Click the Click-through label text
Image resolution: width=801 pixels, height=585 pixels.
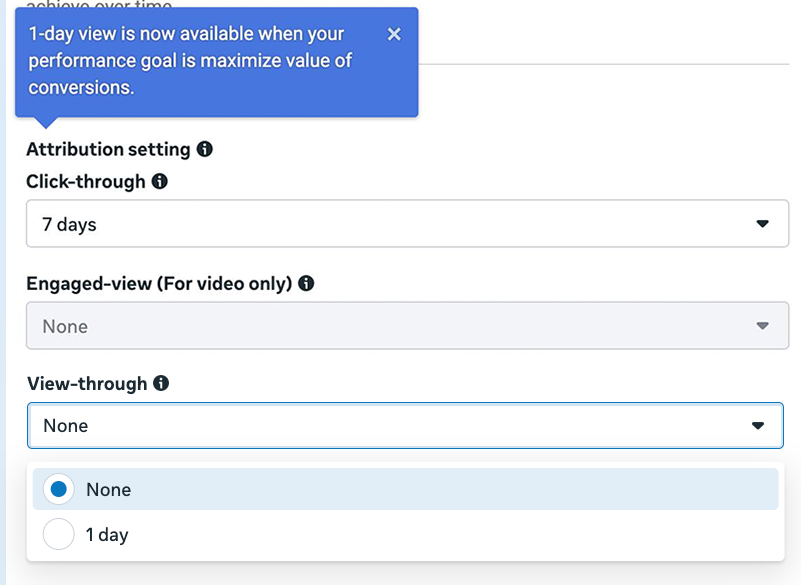coord(86,182)
